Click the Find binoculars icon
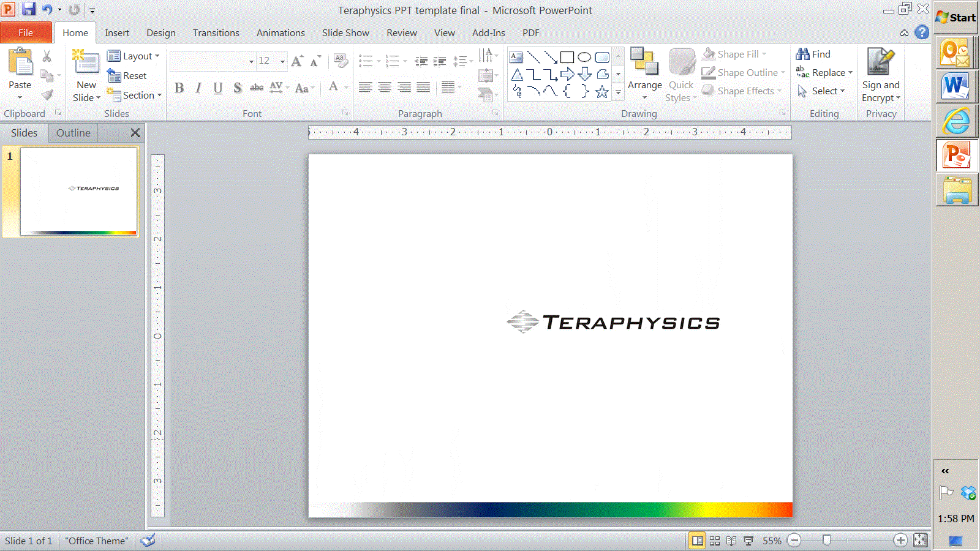 [x=802, y=54]
